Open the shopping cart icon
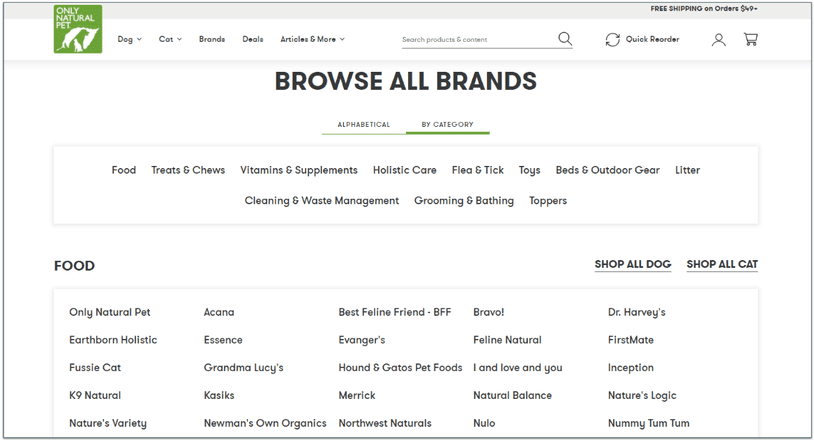 [x=751, y=39]
